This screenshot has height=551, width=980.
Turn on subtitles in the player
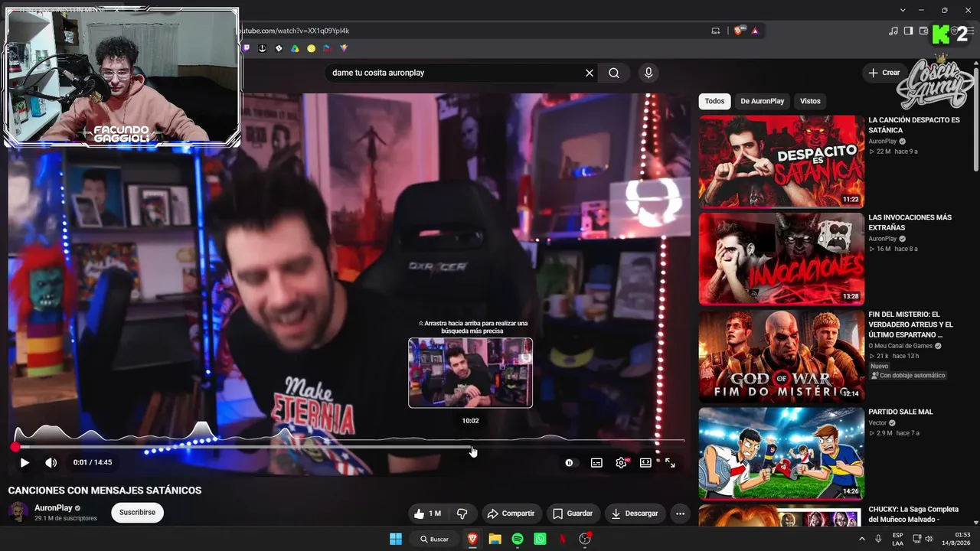596,462
